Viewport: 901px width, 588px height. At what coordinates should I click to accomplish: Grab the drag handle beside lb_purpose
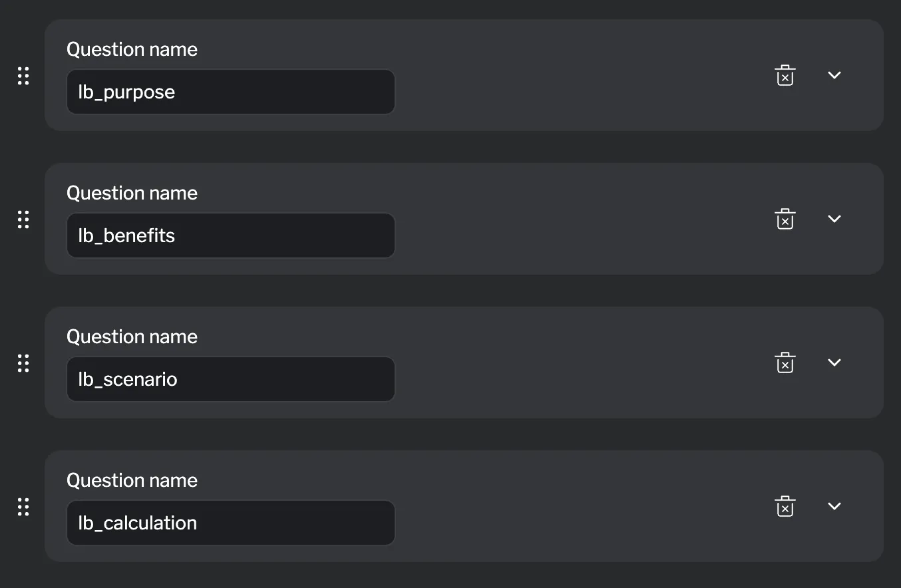23,76
